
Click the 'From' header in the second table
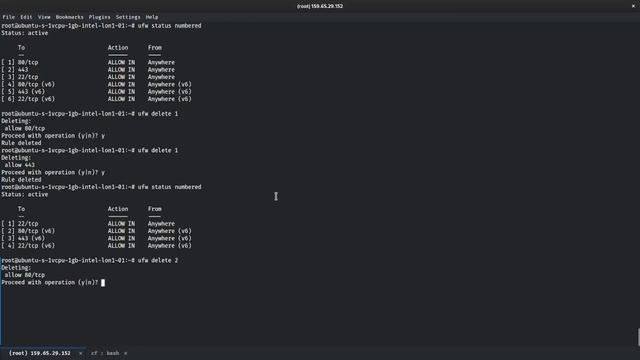155,209
